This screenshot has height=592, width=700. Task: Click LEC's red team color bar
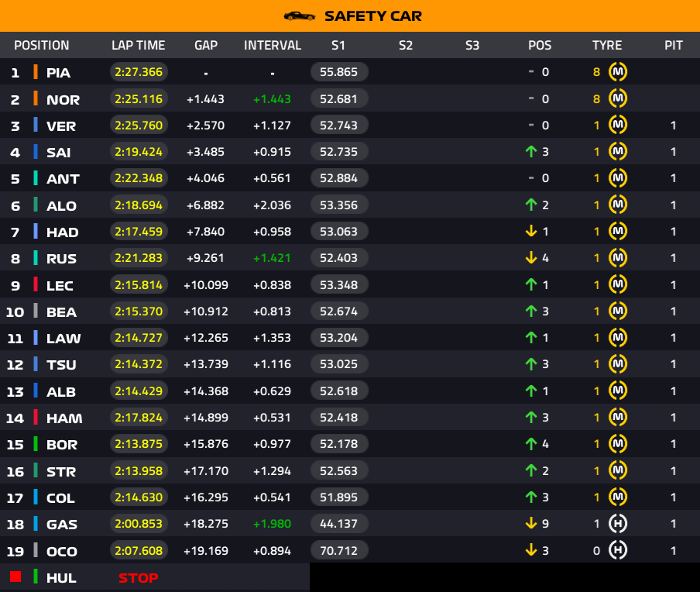click(x=36, y=284)
